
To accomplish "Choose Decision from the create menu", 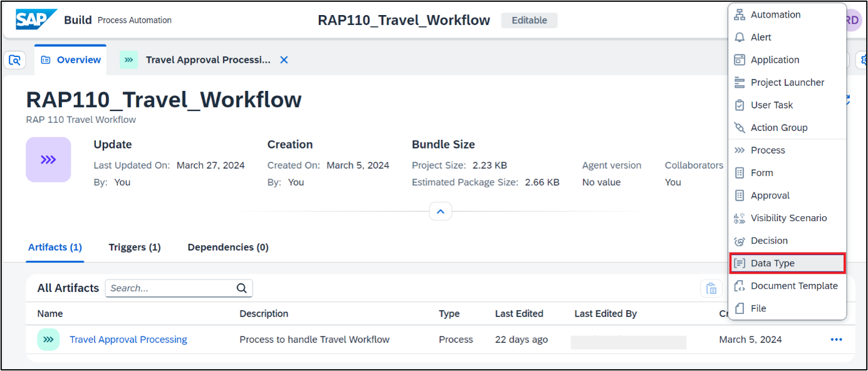I will [x=787, y=241].
